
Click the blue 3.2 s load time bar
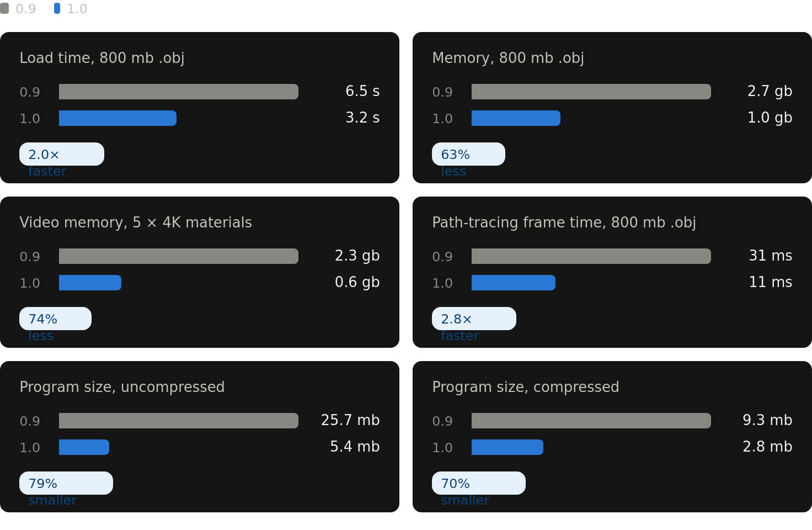point(117,118)
